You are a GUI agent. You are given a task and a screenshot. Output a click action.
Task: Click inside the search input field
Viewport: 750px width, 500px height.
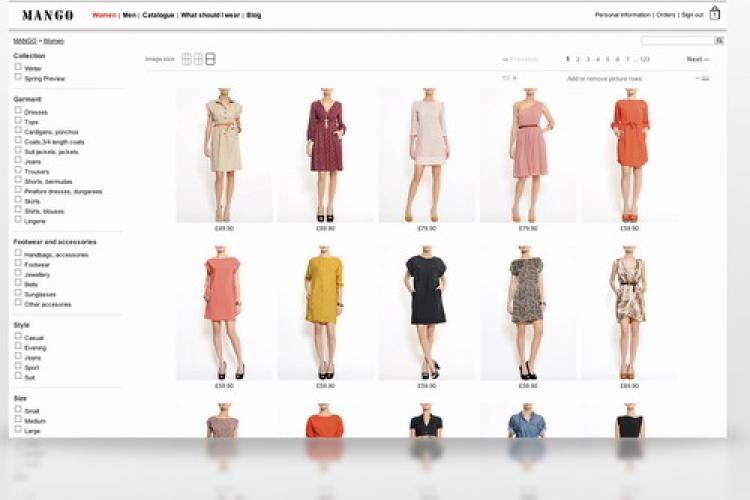point(678,41)
